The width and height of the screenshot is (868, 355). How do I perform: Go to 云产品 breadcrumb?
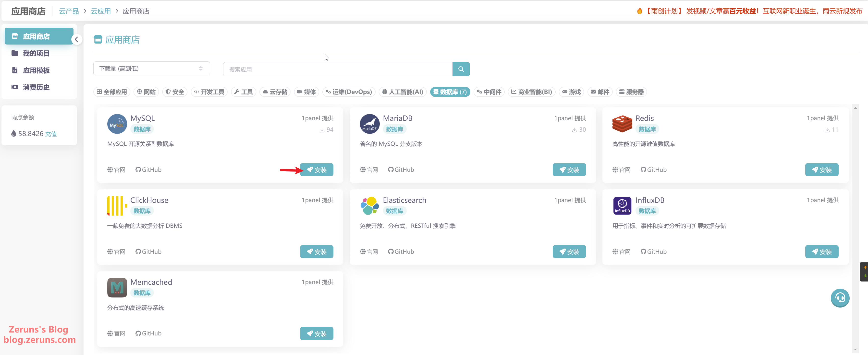point(69,11)
